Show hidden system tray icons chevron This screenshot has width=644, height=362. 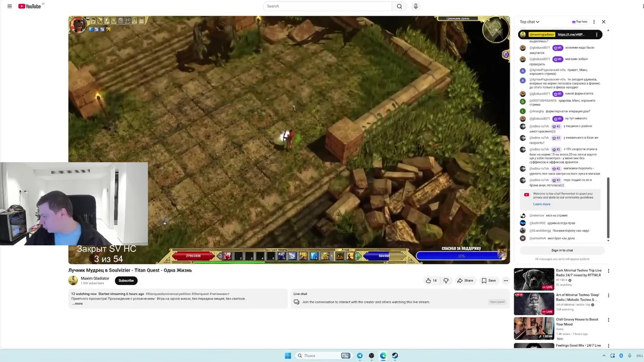click(x=604, y=355)
